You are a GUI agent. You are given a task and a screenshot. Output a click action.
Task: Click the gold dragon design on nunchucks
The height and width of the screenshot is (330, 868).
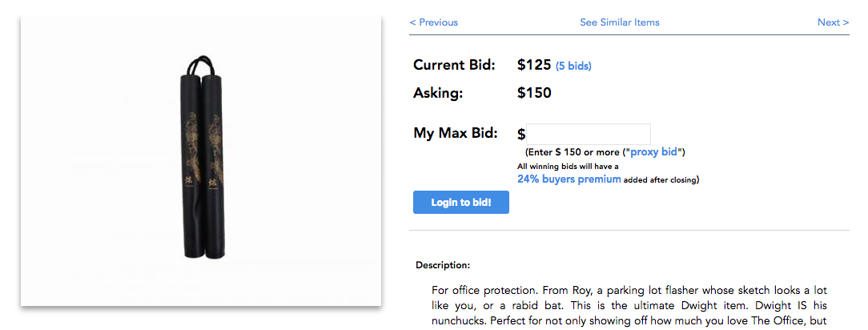(x=202, y=144)
